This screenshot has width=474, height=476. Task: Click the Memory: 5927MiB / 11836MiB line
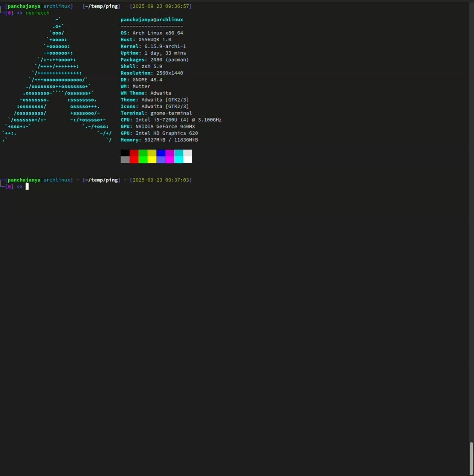(x=159, y=140)
